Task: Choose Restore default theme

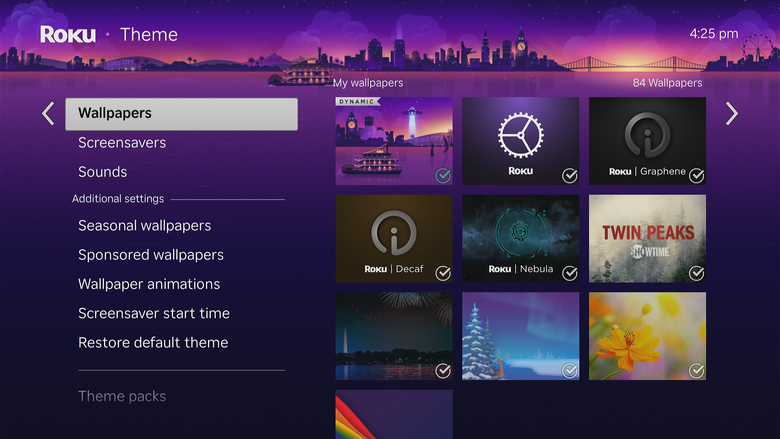Action: 153,343
